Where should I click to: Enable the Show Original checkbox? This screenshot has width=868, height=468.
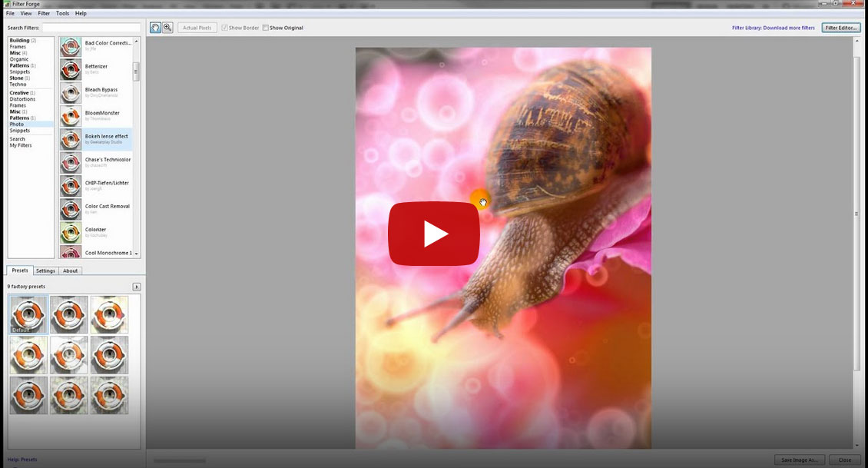[x=266, y=28]
